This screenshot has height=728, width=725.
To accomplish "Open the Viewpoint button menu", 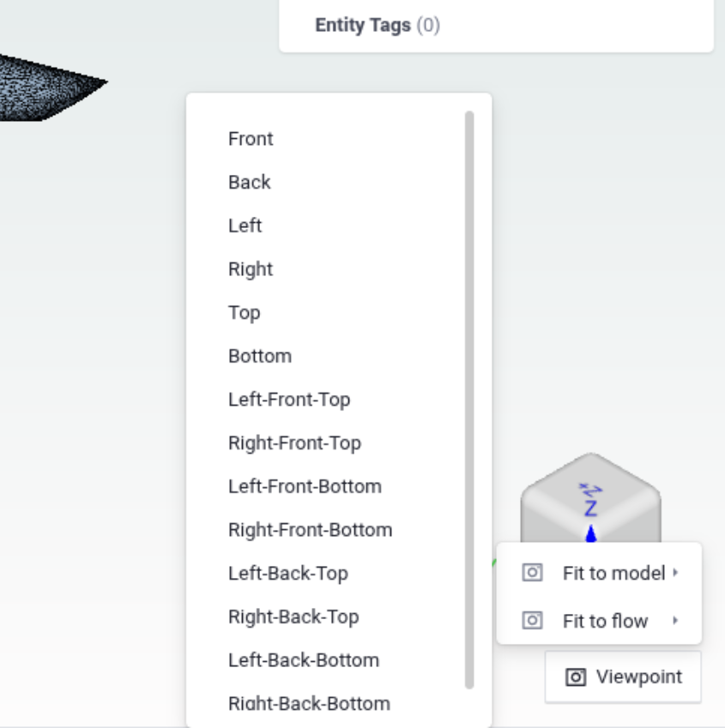I will point(623,677).
